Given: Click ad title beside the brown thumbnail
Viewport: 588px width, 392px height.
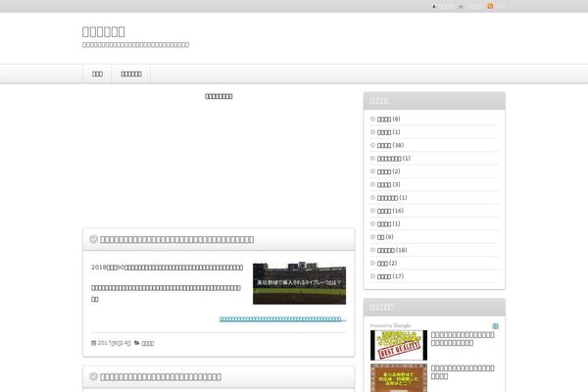Looking at the screenshot, I should coord(463,372).
